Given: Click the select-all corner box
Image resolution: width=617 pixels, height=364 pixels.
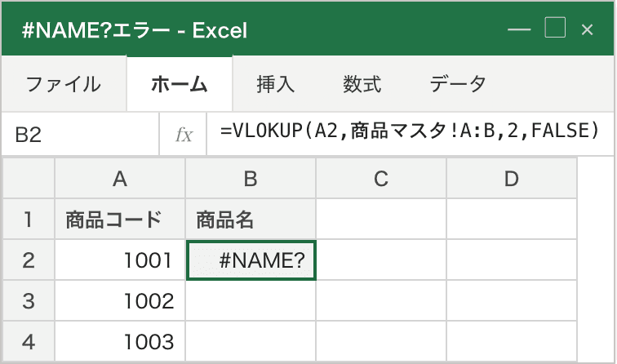Looking at the screenshot, I should 29,179.
